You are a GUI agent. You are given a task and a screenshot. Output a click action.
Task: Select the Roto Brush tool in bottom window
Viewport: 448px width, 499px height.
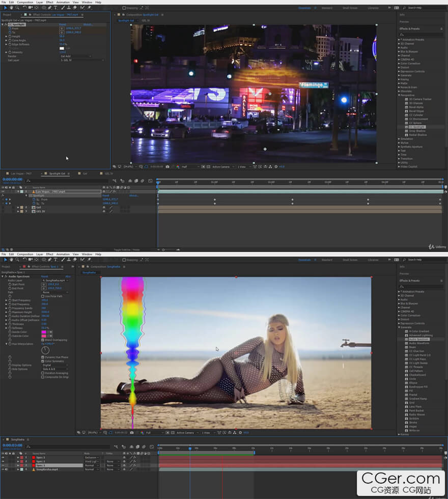(x=82, y=260)
